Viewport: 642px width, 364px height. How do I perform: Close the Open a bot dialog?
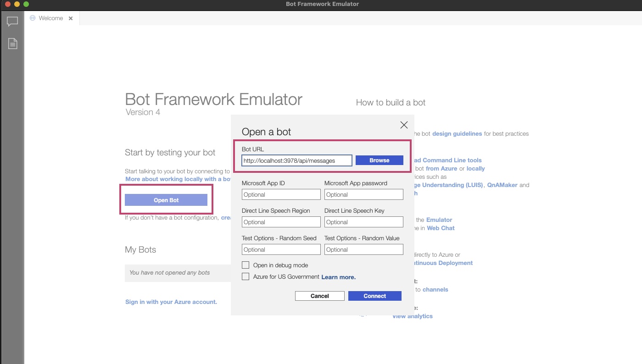click(x=404, y=125)
